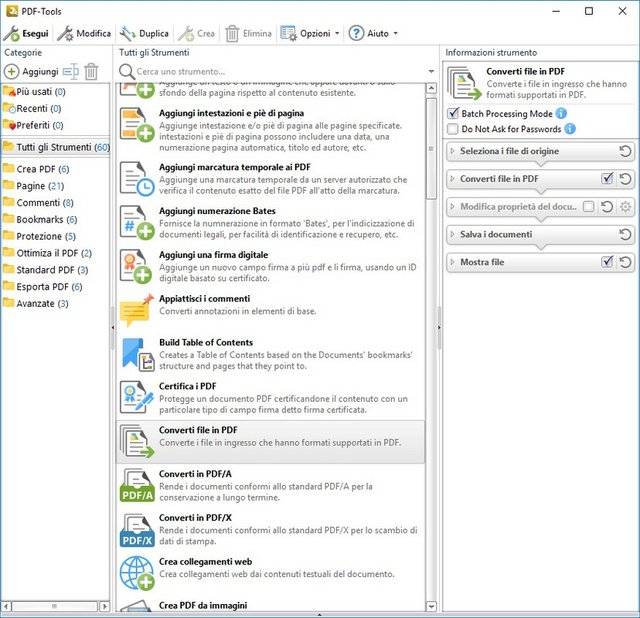This screenshot has width=640, height=618.
Task: Click the Aggiungi intestazioni e piè di pagina icon
Action: click(137, 124)
